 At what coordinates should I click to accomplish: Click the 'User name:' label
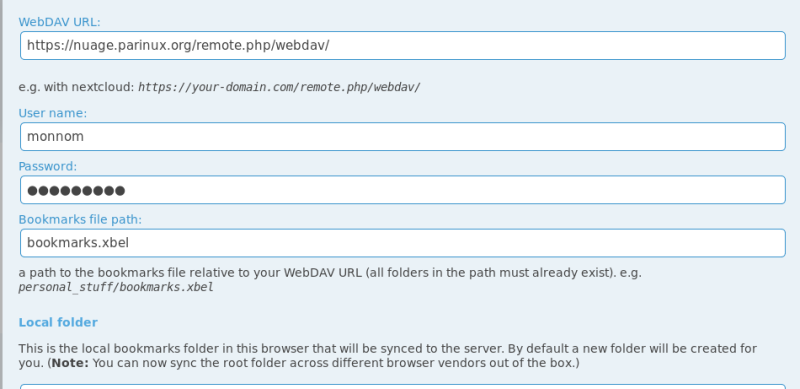[53, 113]
